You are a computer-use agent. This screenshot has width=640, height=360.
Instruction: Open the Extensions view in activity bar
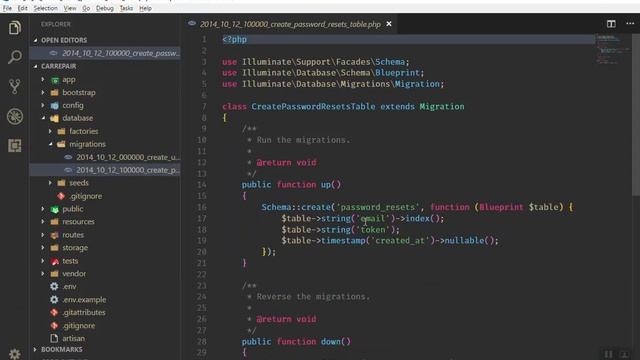coord(15,146)
